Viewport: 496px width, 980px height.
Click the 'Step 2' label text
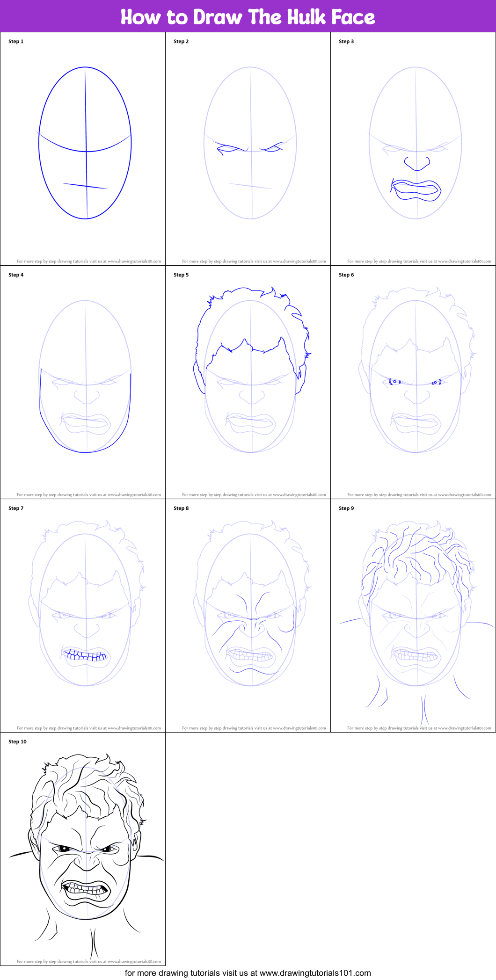pyautogui.click(x=181, y=41)
